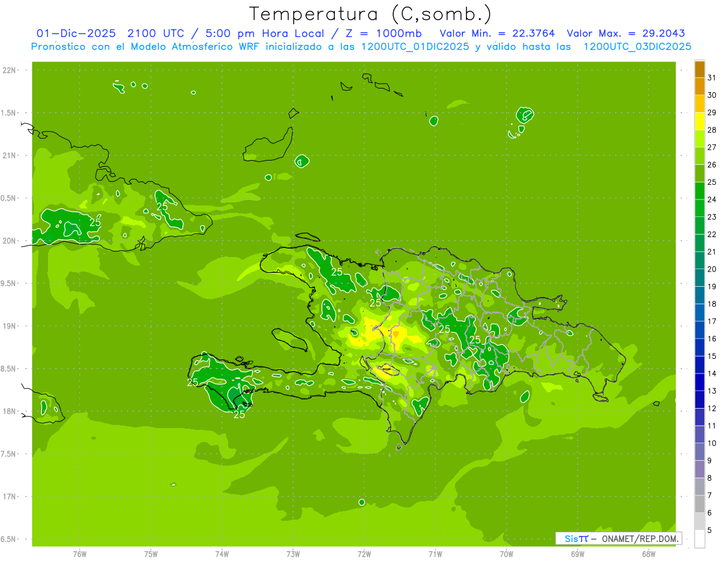
Task: Click the title "Temperatura (C,somb.)"
Action: tap(371, 14)
